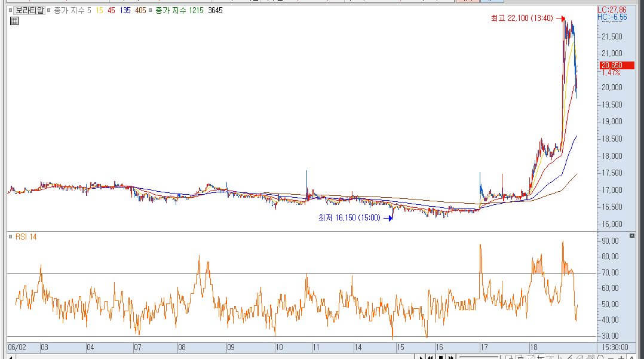Click the 07 date on time axis
Viewport: 644px width, 359px height.
click(x=137, y=348)
